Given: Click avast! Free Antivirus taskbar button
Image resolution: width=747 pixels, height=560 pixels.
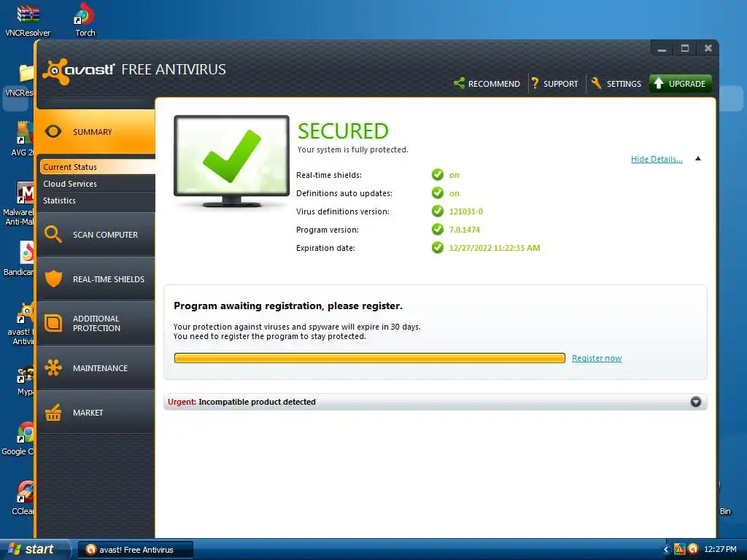Looking at the screenshot, I should (x=135, y=550).
